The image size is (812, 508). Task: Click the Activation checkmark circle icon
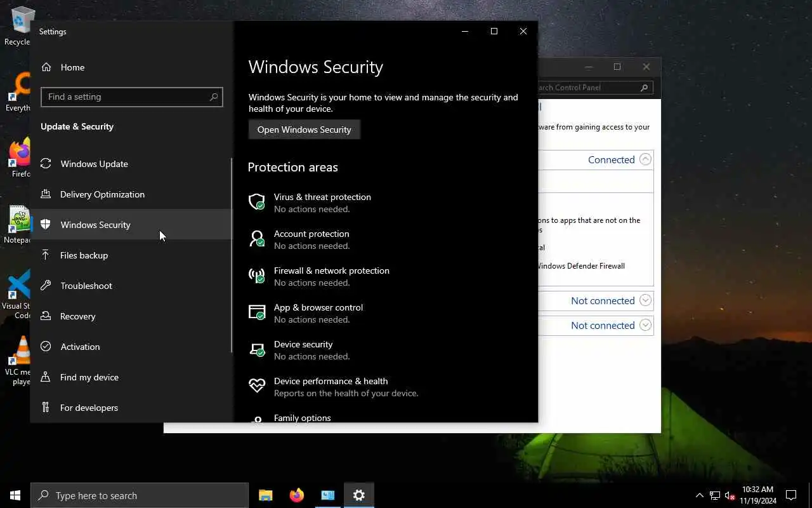coord(46,347)
